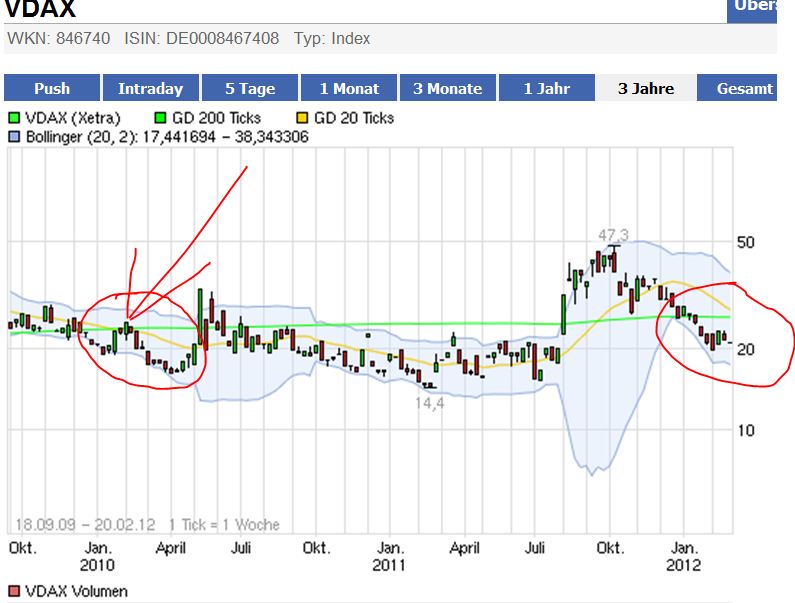Click the Jan. 2011 x-axis label

[389, 556]
